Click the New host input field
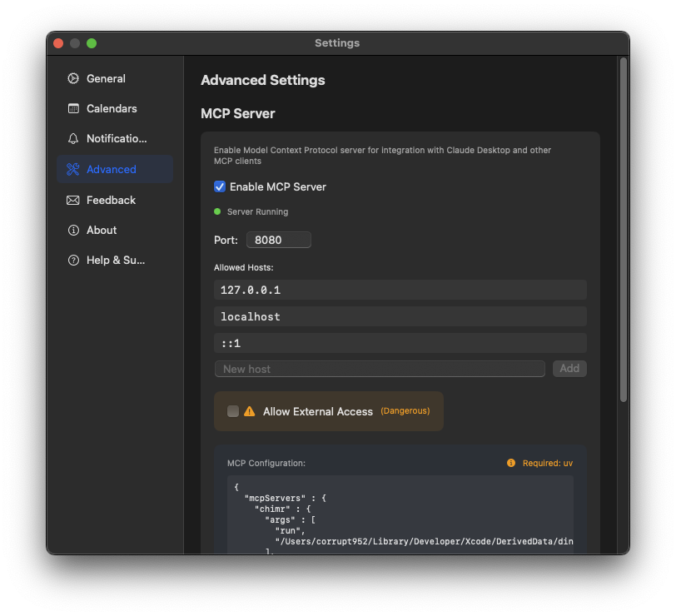 (x=379, y=368)
